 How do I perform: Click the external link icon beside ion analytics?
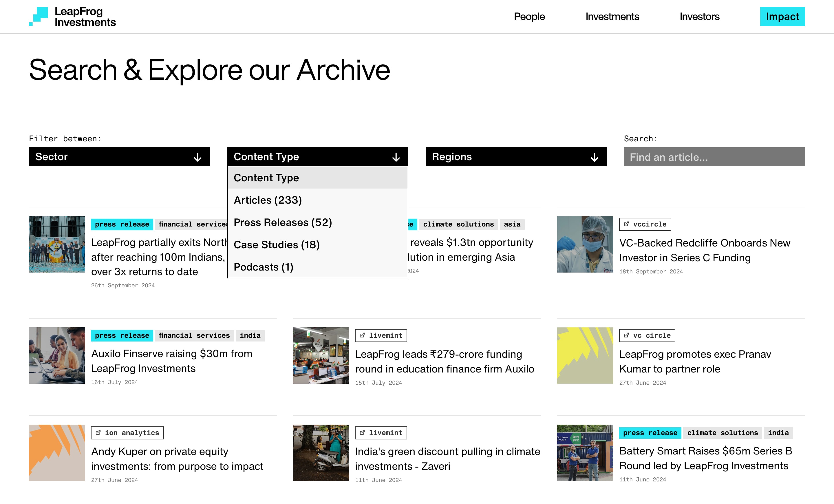click(x=98, y=432)
